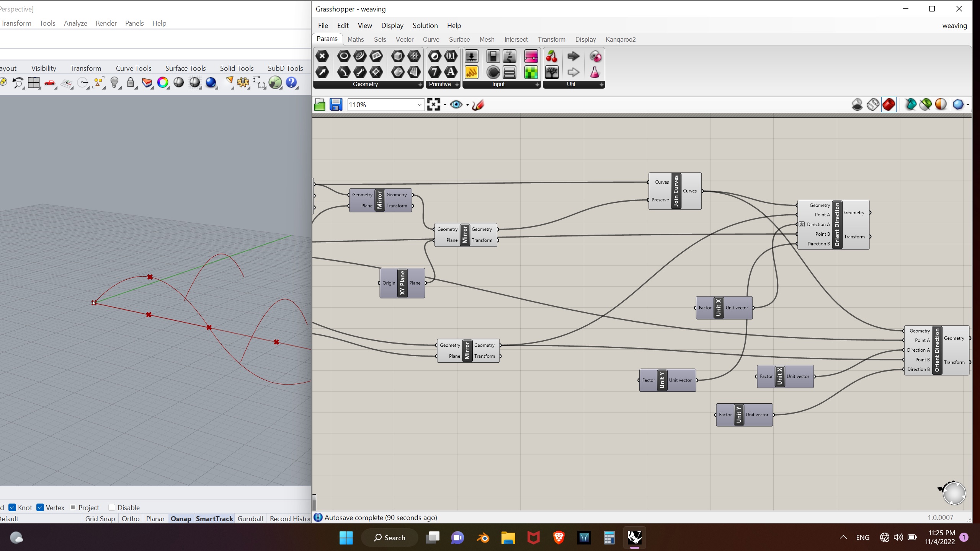Pick the Text A parameter icon
980x551 pixels.
pyautogui.click(x=451, y=72)
